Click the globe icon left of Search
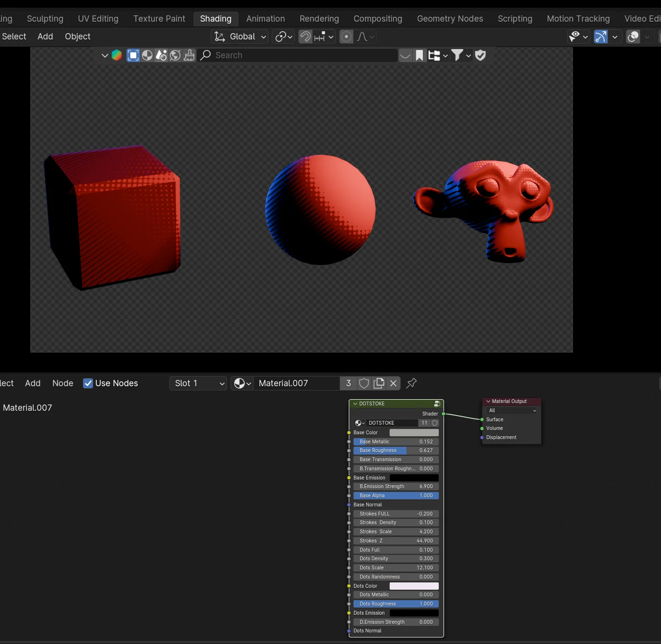 pos(176,55)
